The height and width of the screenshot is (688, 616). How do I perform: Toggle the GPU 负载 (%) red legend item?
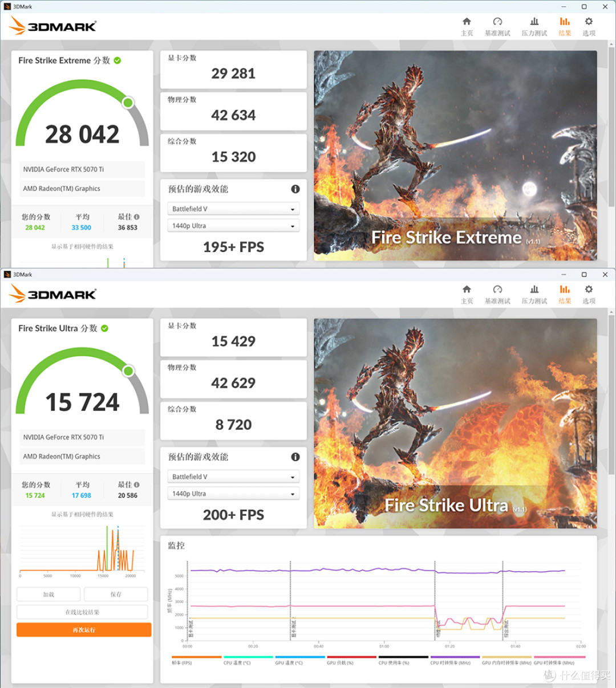click(351, 661)
